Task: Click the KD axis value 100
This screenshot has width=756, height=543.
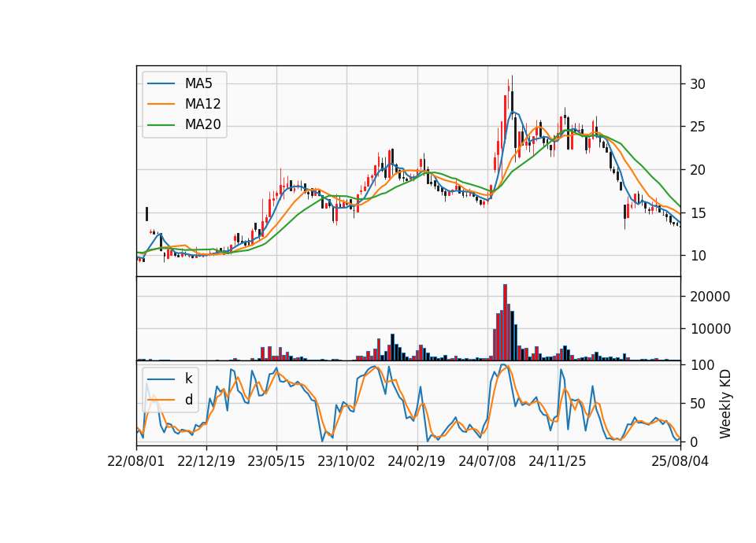Action: click(x=702, y=365)
